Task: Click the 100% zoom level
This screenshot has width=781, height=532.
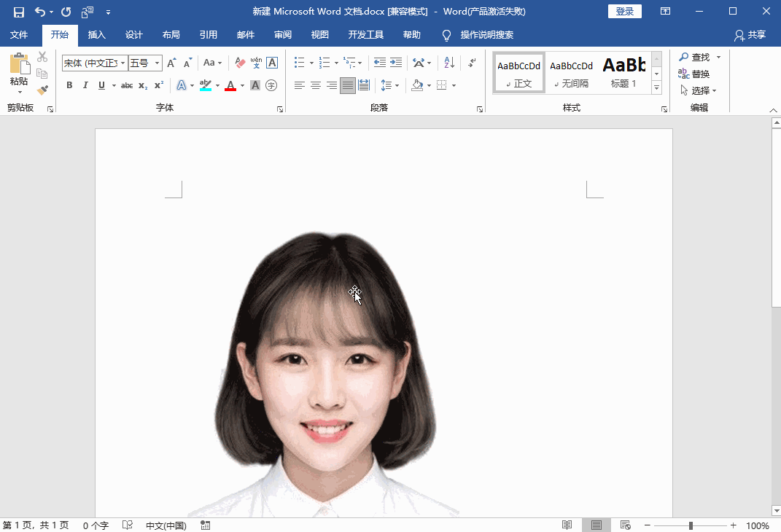Action: pyautogui.click(x=758, y=525)
